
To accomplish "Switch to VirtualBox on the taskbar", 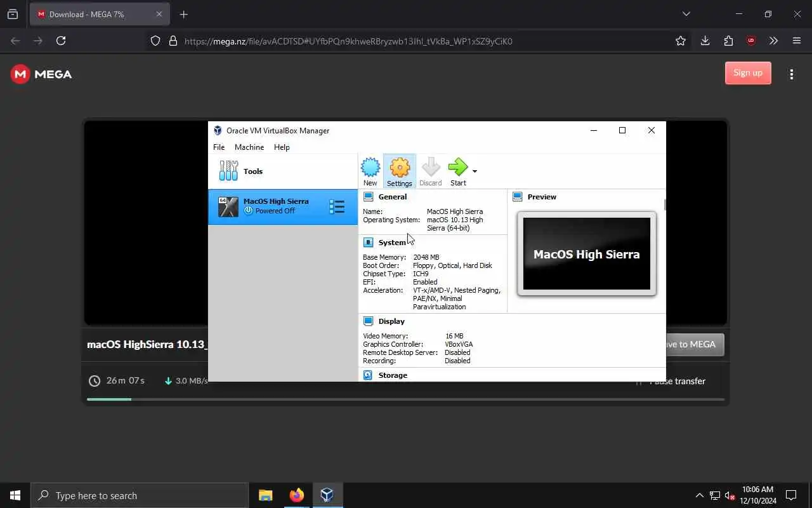I will click(x=327, y=495).
